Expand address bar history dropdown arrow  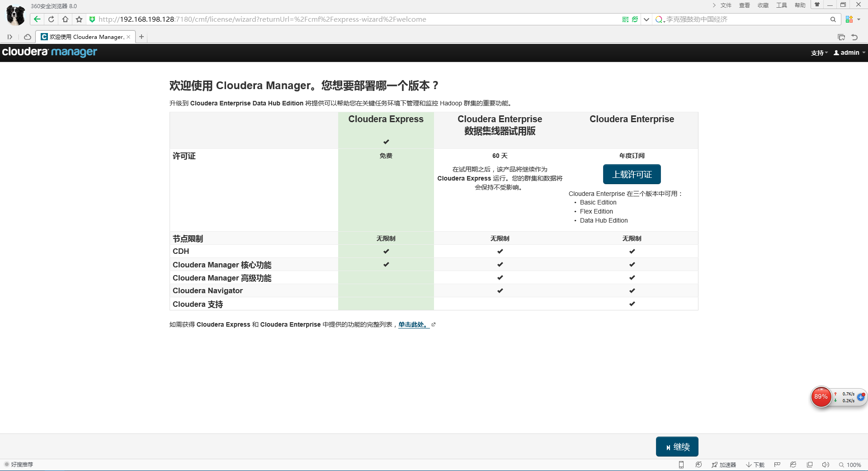click(x=646, y=19)
